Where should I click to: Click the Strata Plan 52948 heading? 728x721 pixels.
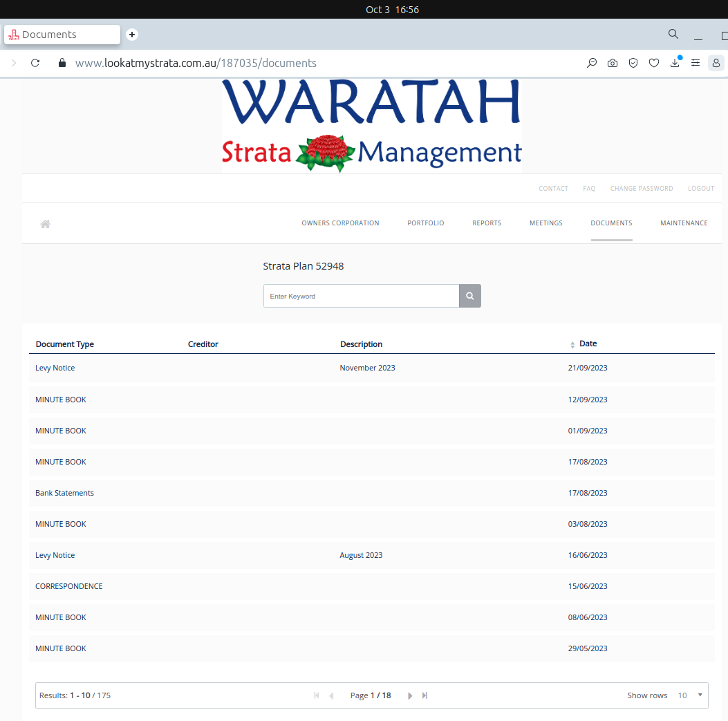(304, 266)
